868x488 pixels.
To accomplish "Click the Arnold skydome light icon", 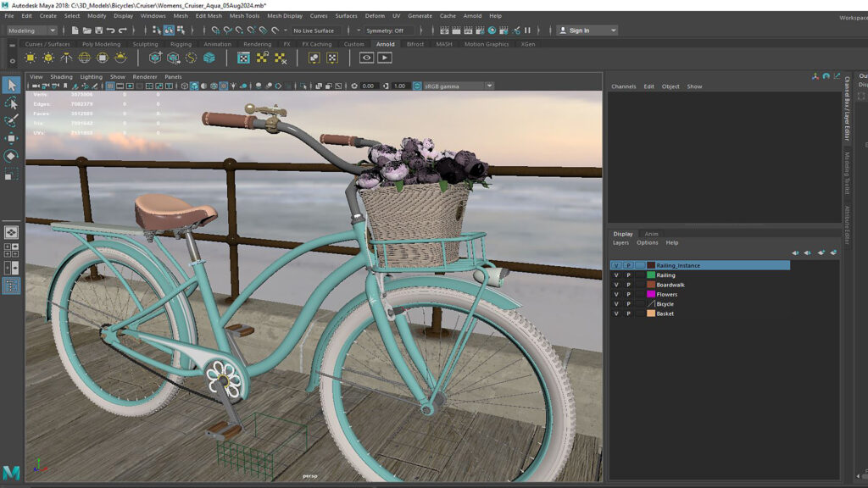I will pos(85,58).
